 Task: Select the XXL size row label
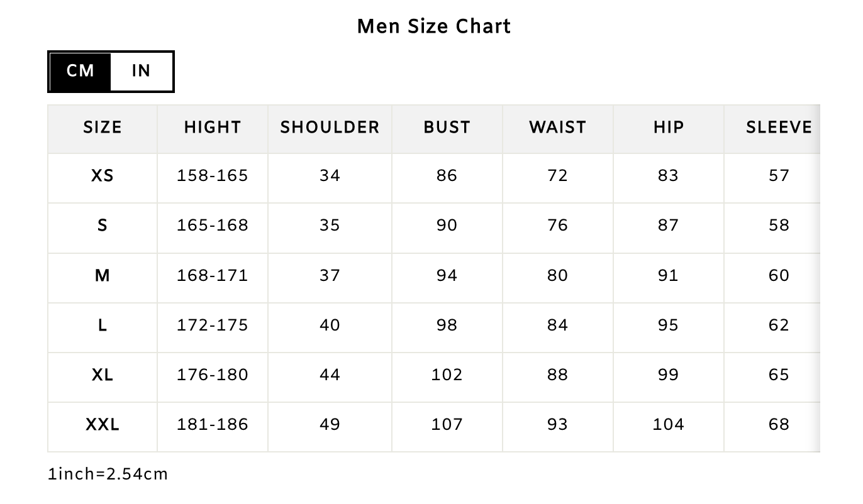(103, 425)
